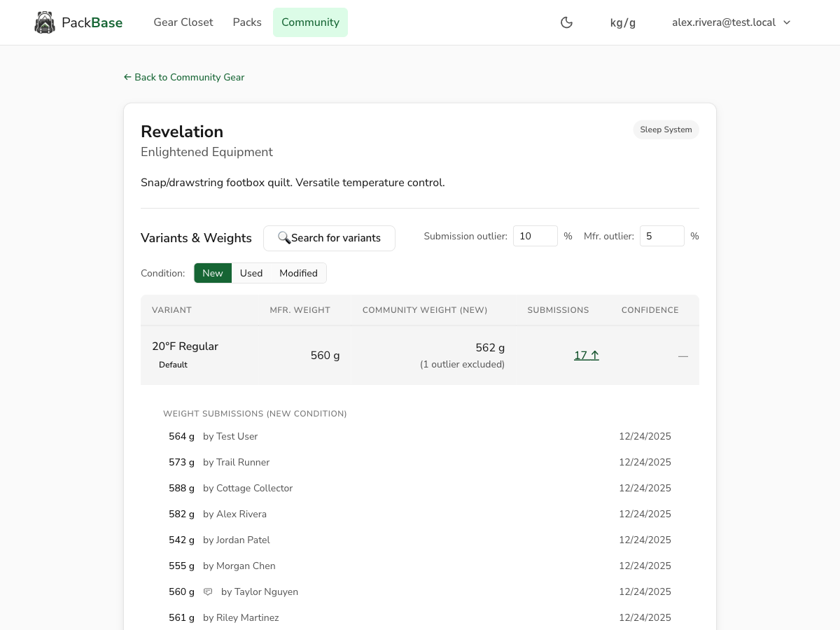
Task: Go to the Gear Closet tab
Action: click(x=183, y=22)
